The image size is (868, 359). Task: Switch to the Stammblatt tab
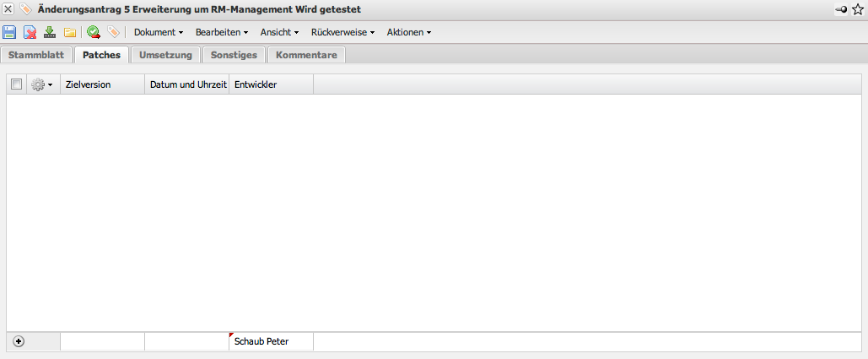[36, 55]
